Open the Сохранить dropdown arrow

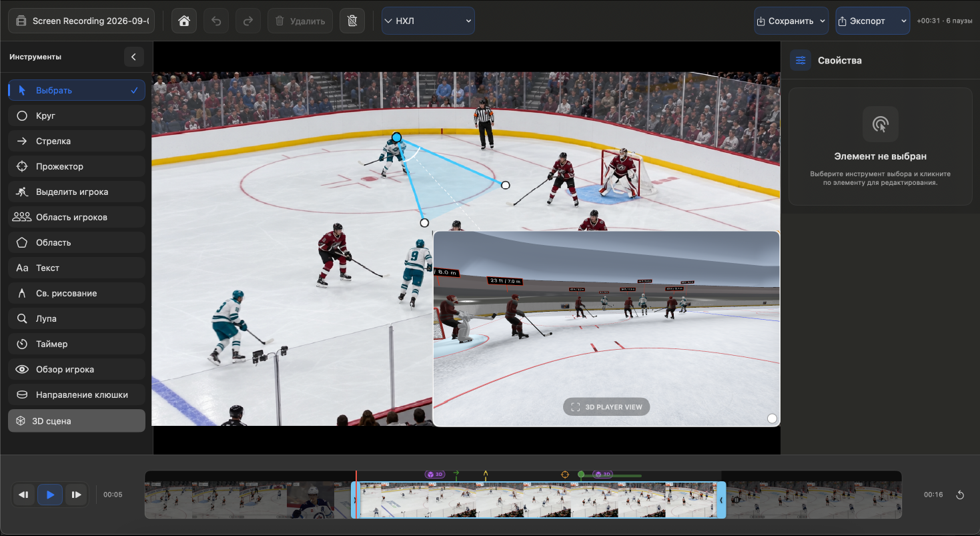[823, 21]
